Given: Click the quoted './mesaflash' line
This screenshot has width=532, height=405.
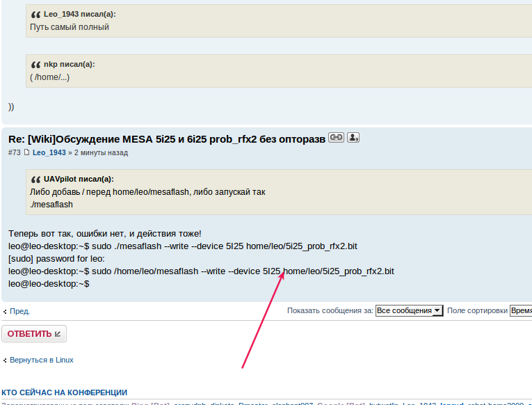Looking at the screenshot, I should tap(51, 205).
